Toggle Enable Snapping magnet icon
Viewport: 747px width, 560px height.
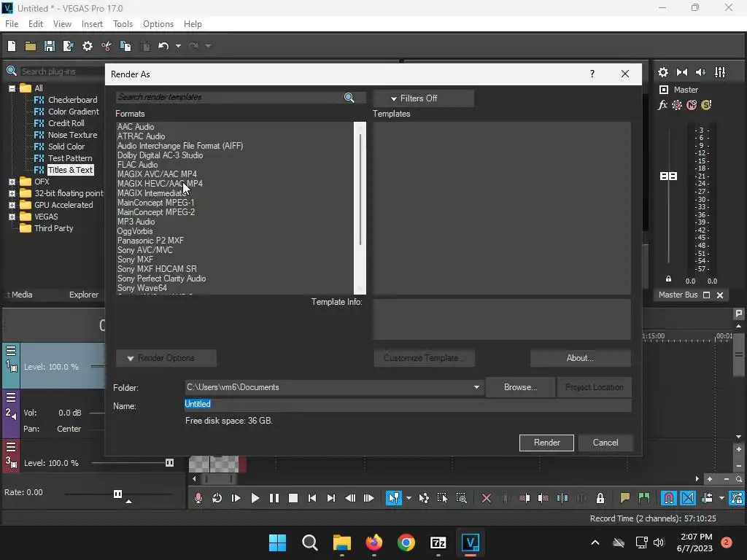coord(669,498)
